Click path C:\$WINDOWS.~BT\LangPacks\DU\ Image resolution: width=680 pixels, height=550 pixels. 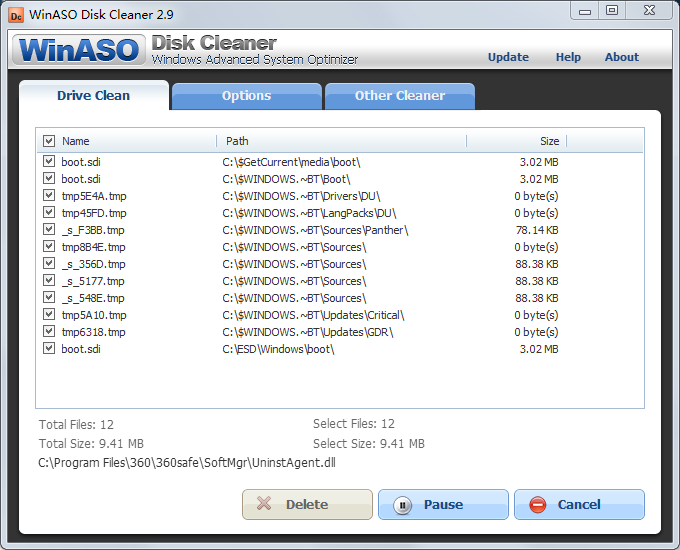coord(309,213)
